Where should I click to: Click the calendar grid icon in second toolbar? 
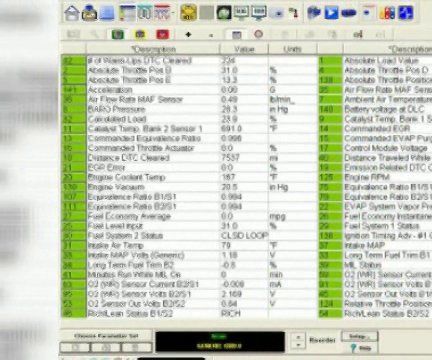(236, 34)
